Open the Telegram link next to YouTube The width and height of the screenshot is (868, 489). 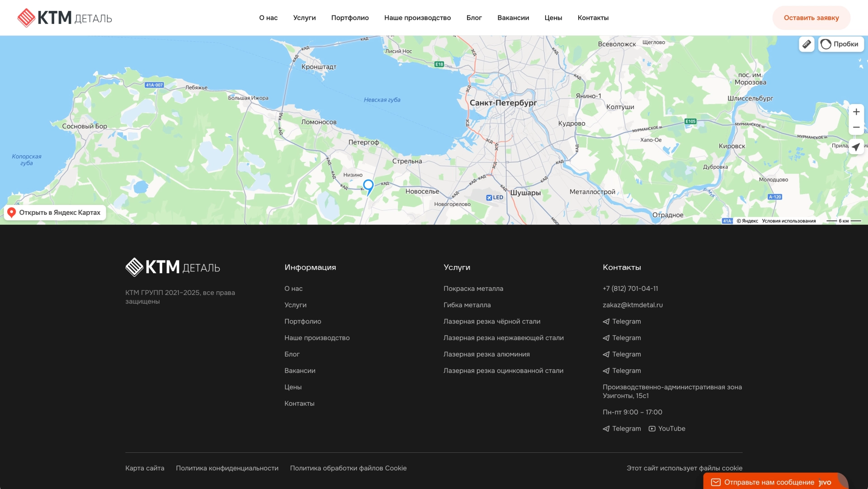pos(622,428)
